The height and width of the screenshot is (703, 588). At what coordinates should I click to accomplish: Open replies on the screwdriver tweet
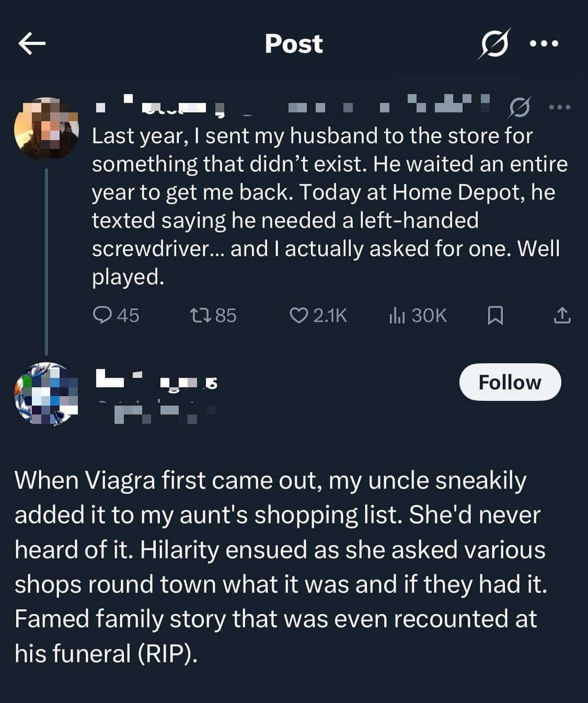click(116, 315)
